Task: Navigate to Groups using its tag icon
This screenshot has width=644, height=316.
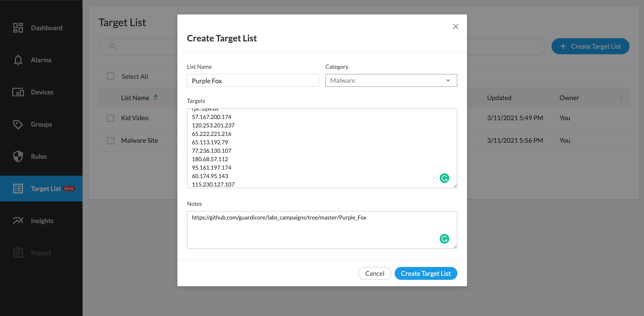Action: pyautogui.click(x=18, y=124)
